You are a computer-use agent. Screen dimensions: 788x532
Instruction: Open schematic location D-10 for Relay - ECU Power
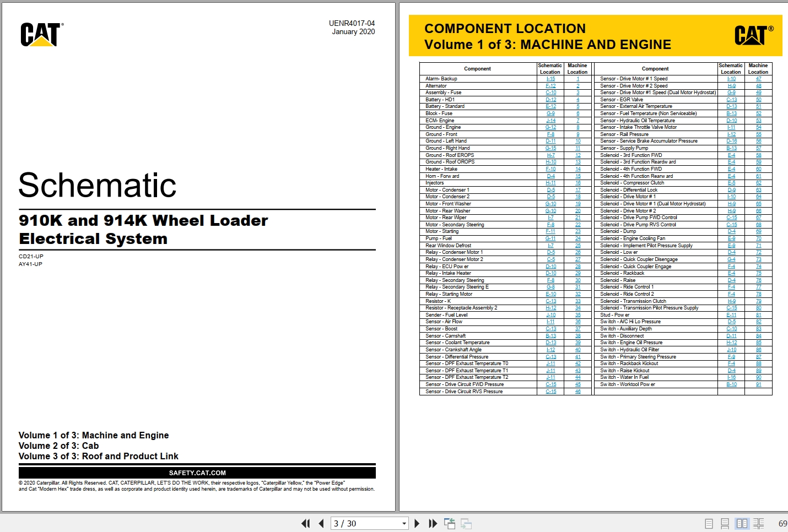click(550, 267)
